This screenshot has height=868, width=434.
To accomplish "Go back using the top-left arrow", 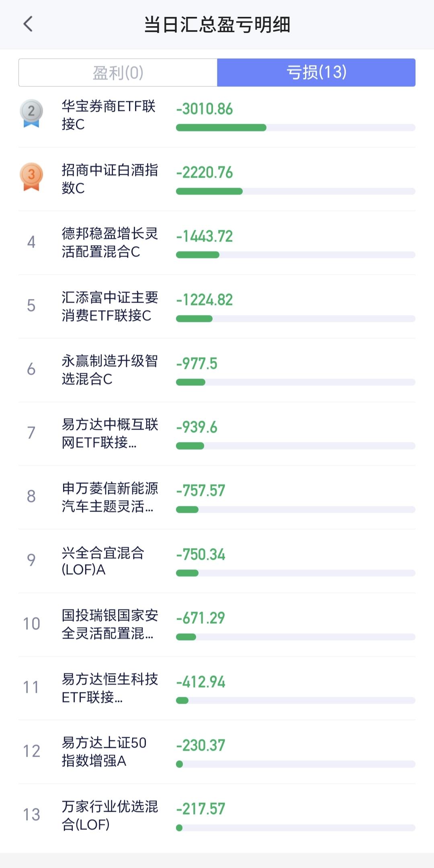I will [28, 24].
